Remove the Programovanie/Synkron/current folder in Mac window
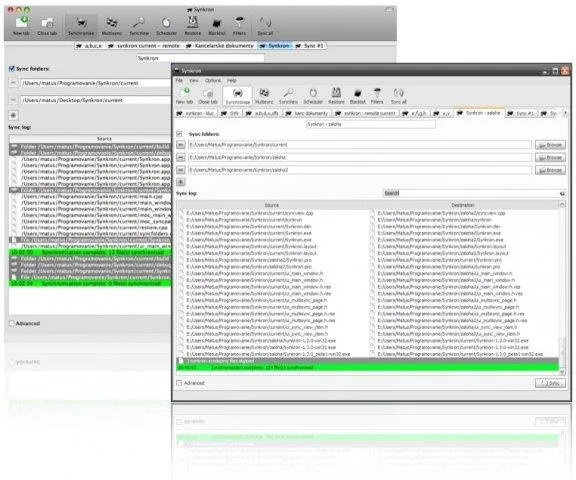Screen dimensions: 576x480 click(13, 83)
